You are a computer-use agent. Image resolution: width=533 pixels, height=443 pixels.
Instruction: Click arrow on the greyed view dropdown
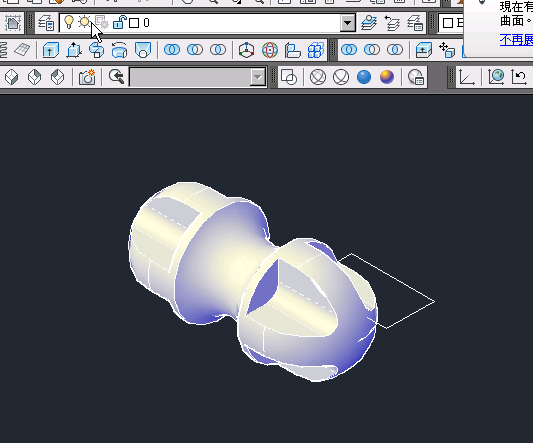pyautogui.click(x=258, y=77)
